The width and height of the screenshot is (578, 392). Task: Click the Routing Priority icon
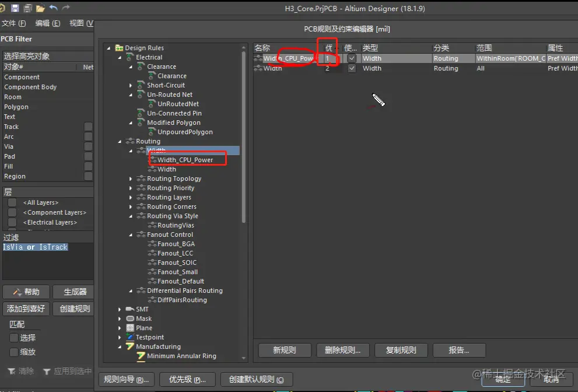coord(141,188)
